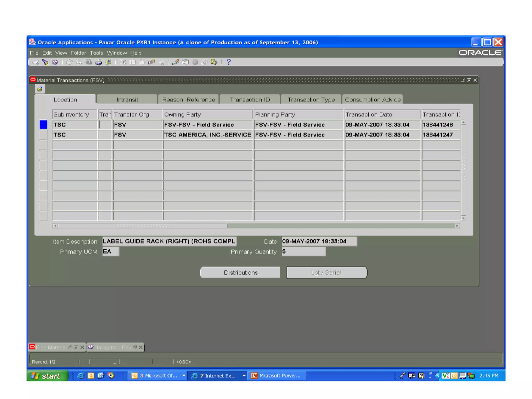Select the highlighted first row indicator
The image size is (532, 399).
point(43,124)
